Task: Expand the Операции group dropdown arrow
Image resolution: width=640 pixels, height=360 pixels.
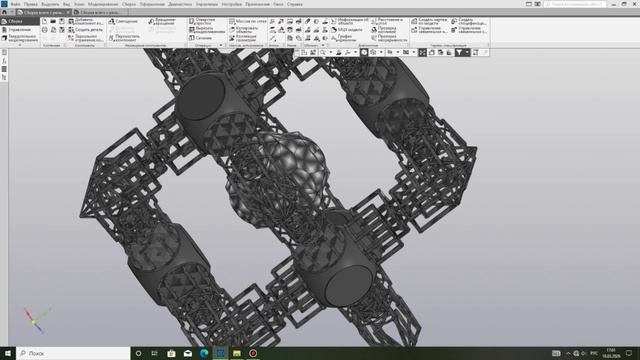Action: 221,45
